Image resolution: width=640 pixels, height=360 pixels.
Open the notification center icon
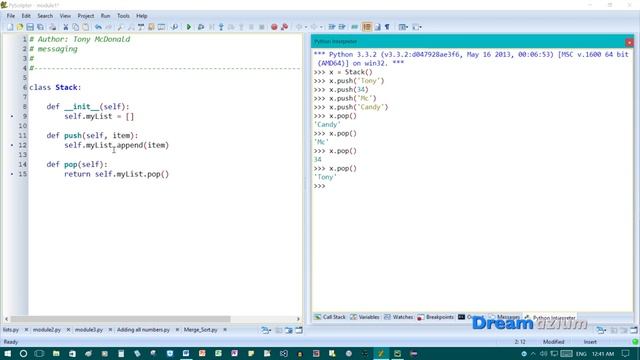click(x=626, y=353)
